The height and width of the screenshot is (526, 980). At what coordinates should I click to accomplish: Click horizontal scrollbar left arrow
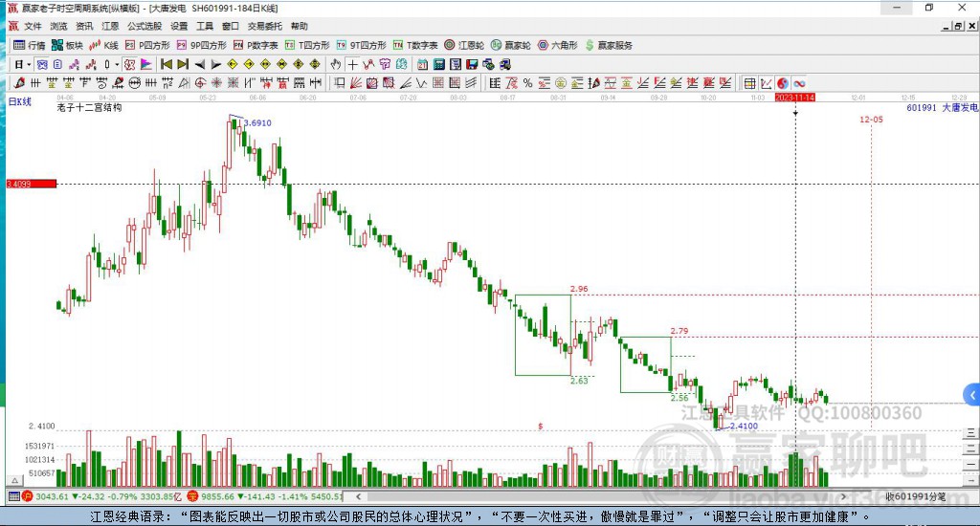click(x=358, y=496)
